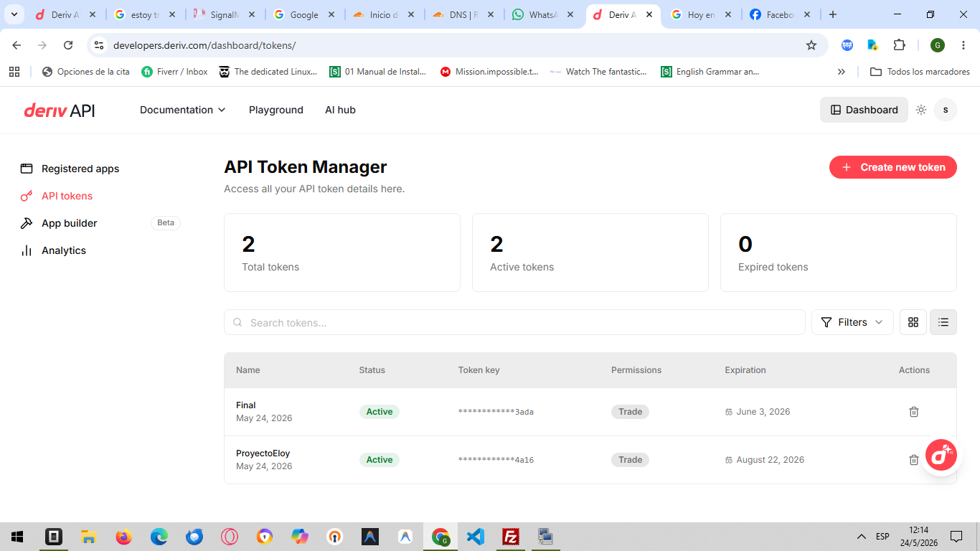Click the Dashboard button
Screen dimensions: 980x551
click(864, 110)
